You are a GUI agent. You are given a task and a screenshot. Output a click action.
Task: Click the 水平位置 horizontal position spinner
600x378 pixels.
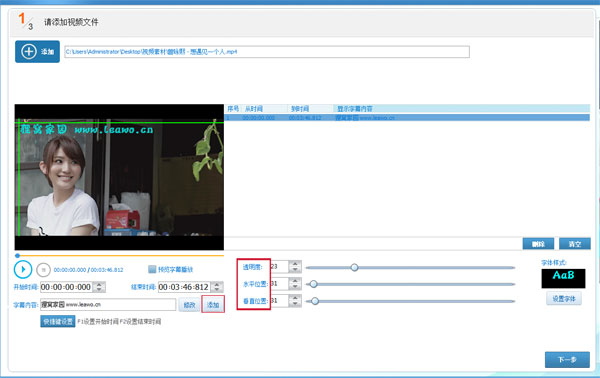(295, 284)
